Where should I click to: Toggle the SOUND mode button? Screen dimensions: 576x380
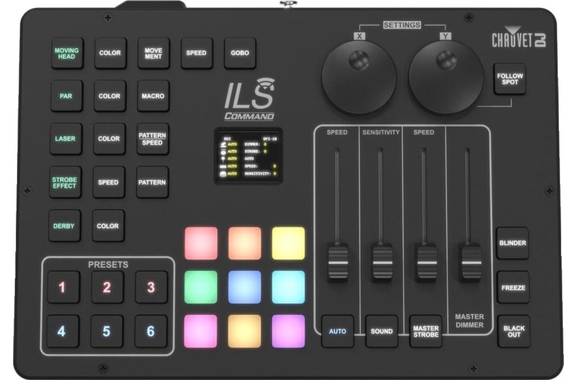(x=382, y=331)
